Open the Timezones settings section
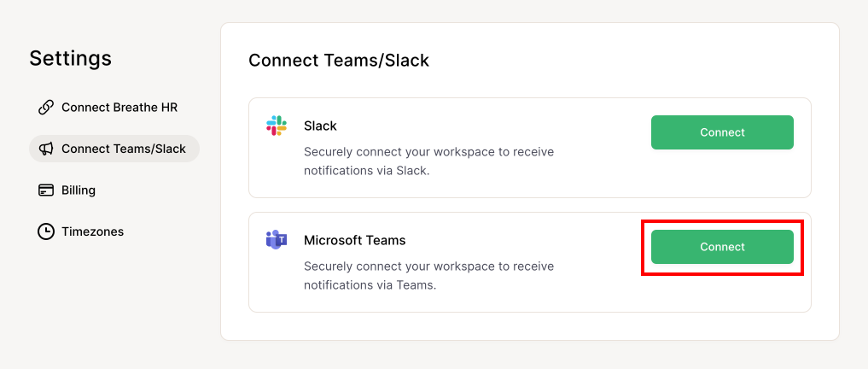 [92, 231]
